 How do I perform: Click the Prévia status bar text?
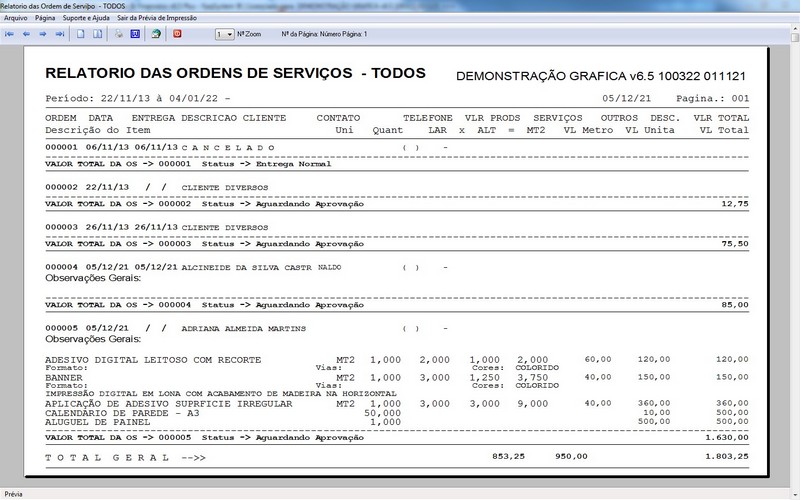(x=14, y=494)
